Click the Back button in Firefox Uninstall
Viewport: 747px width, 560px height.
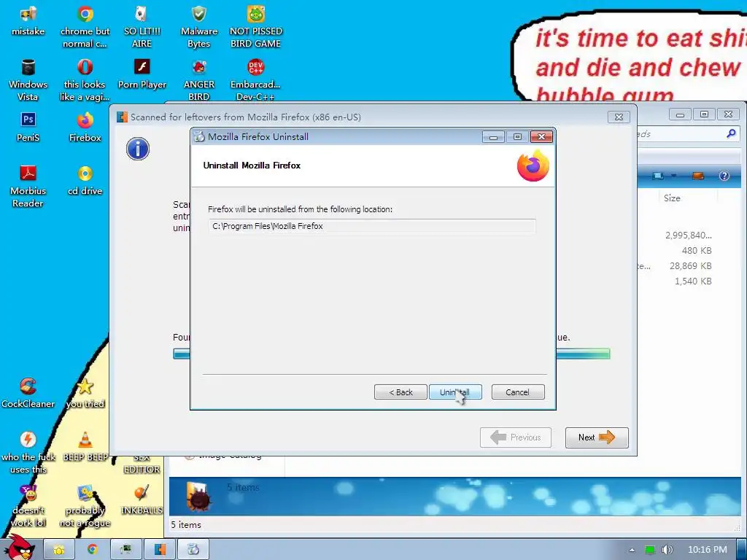[400, 392]
